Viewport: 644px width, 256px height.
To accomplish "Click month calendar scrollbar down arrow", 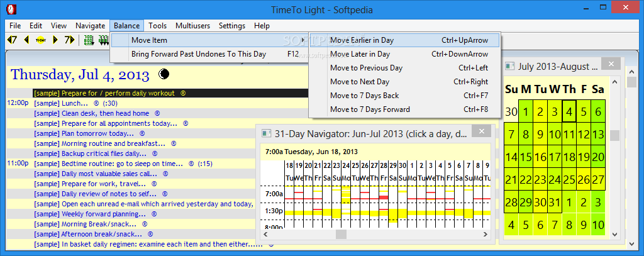I will [x=614, y=234].
